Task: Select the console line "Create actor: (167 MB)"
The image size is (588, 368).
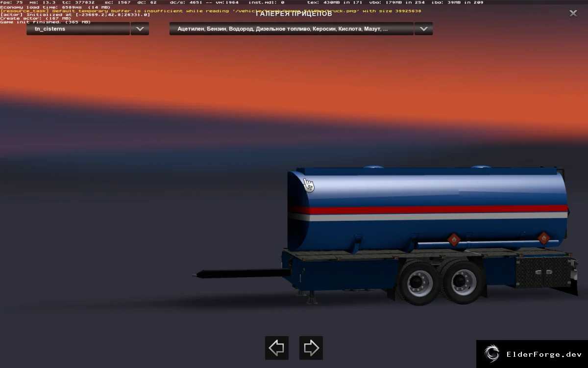Action: [36, 18]
